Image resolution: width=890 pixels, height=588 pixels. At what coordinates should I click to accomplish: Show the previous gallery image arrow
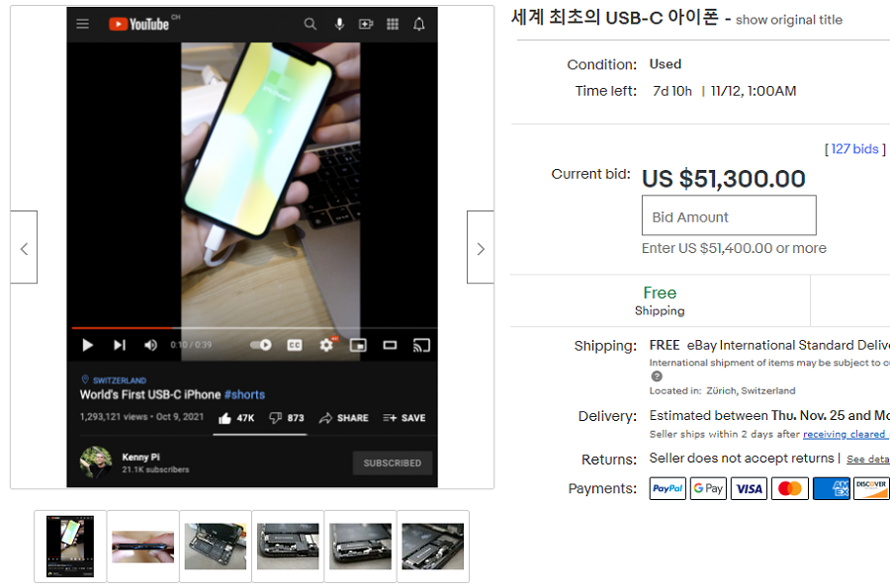point(24,248)
